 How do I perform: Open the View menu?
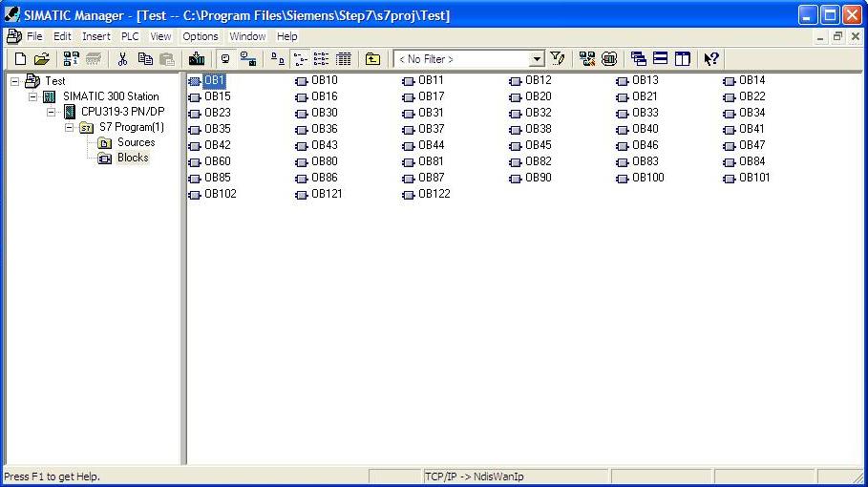(x=160, y=36)
